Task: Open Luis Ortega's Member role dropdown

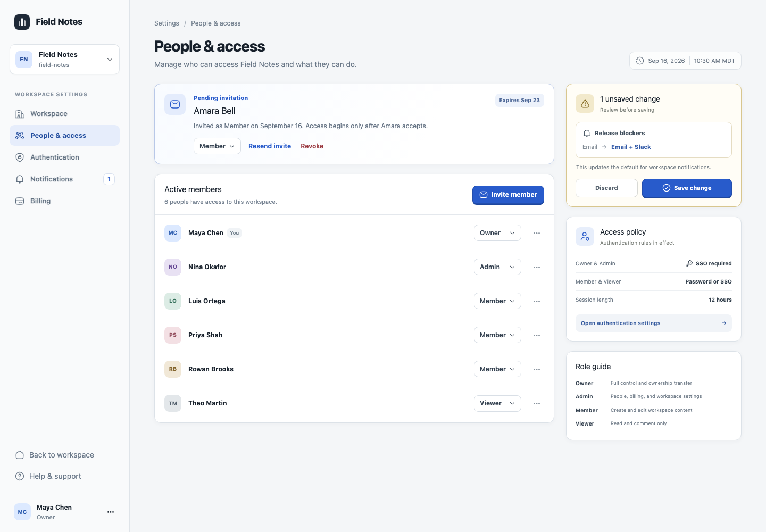Action: 497,301
